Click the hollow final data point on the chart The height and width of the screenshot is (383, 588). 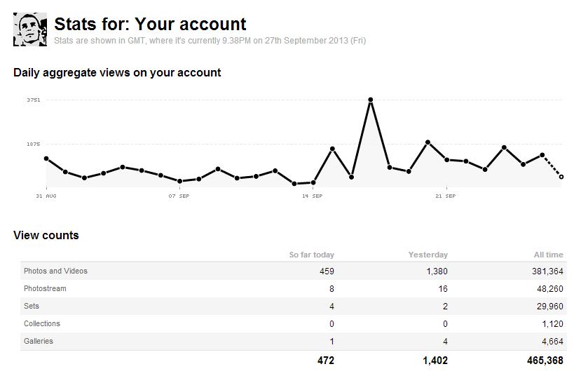click(x=561, y=177)
